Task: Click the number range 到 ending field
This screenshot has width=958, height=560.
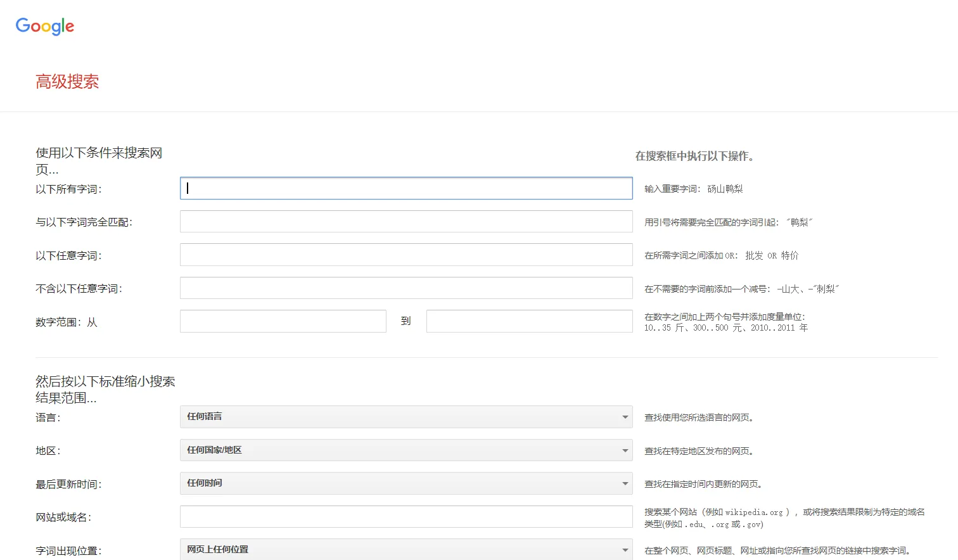Action: click(x=530, y=321)
